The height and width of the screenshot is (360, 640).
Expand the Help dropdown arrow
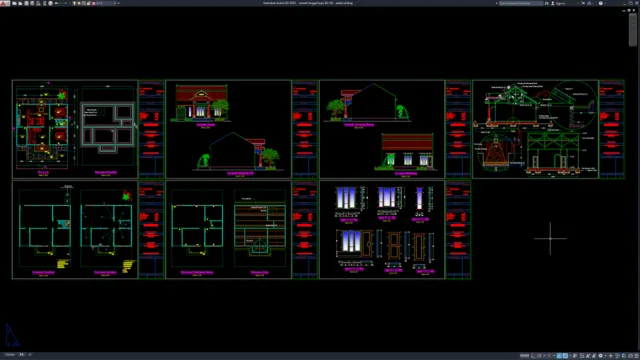click(x=605, y=3)
